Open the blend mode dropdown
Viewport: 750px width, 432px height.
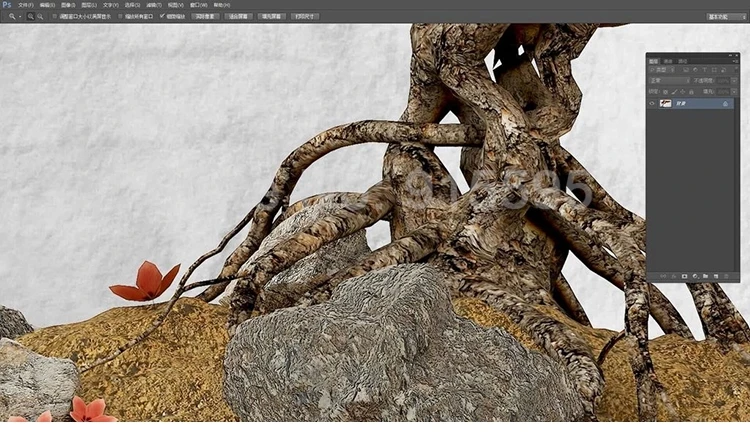click(672, 80)
